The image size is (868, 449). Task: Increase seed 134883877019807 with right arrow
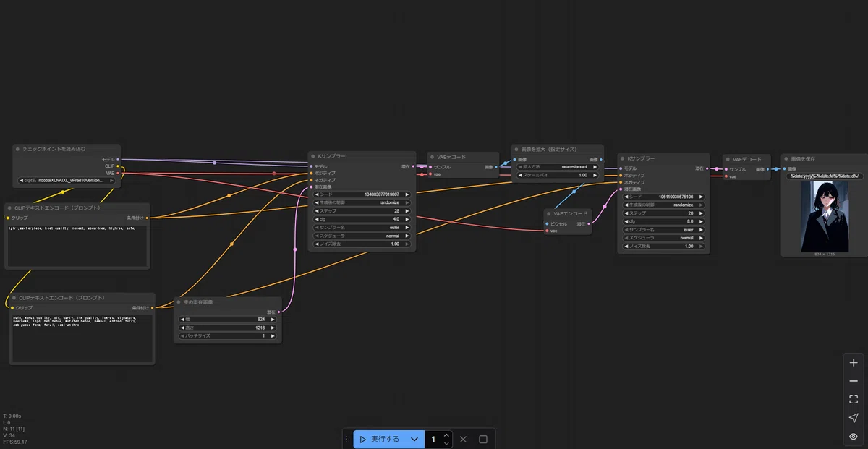407,194
